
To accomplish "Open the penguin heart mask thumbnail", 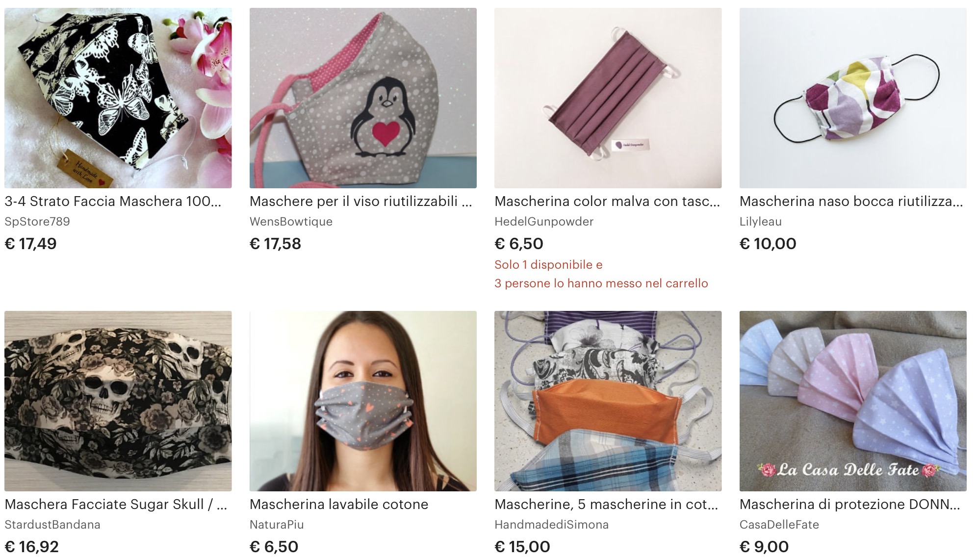I will (363, 98).
